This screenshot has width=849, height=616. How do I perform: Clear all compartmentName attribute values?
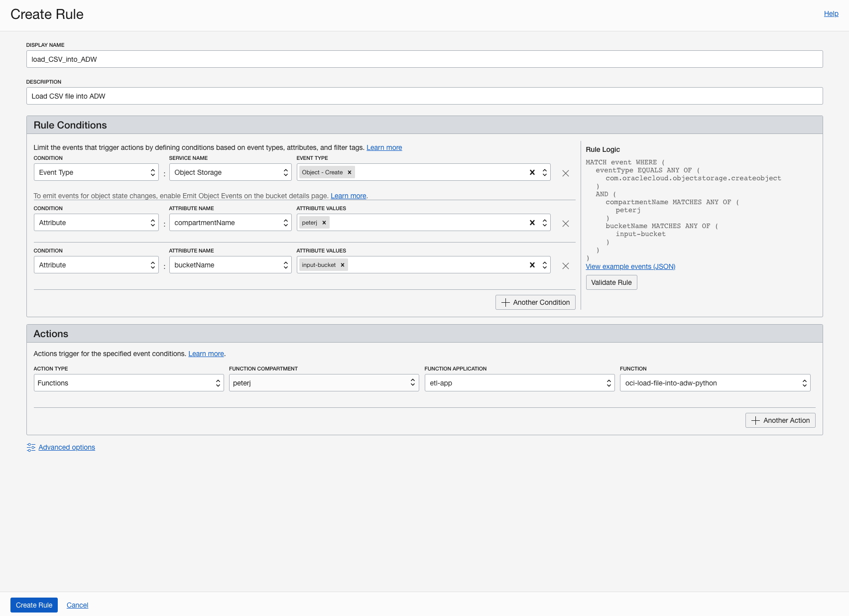coord(532,223)
